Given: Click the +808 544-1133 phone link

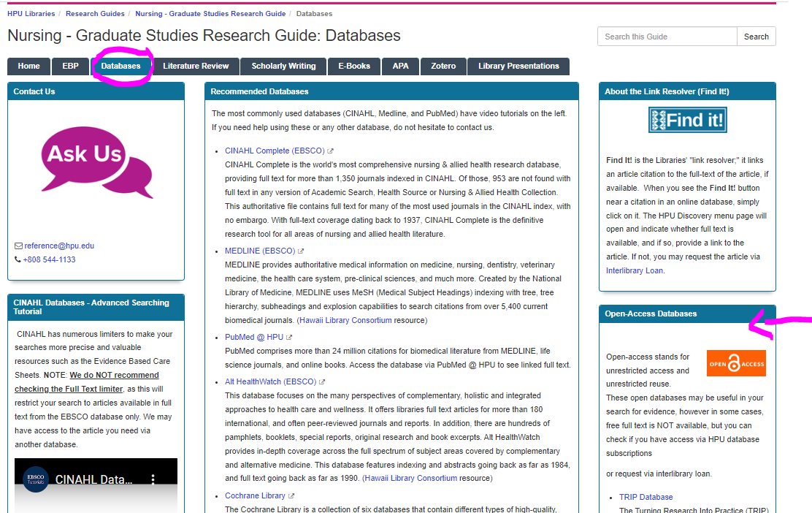Looking at the screenshot, I should pos(49,259).
